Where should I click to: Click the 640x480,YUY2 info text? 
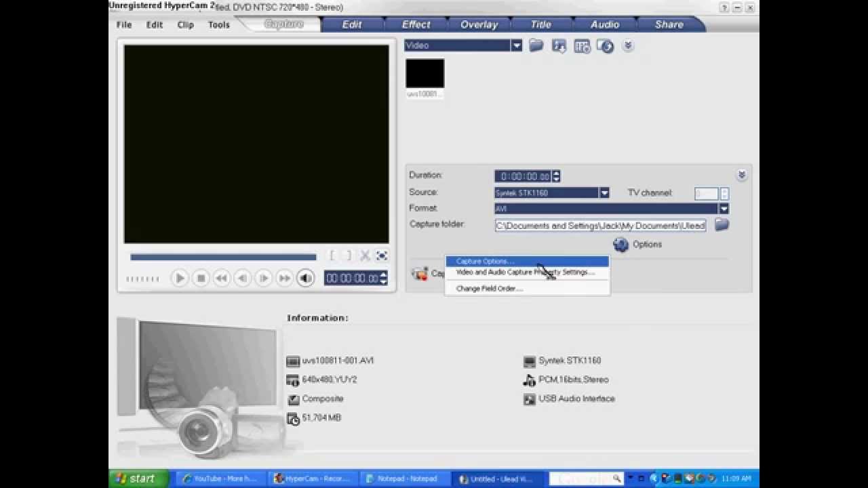click(x=330, y=380)
